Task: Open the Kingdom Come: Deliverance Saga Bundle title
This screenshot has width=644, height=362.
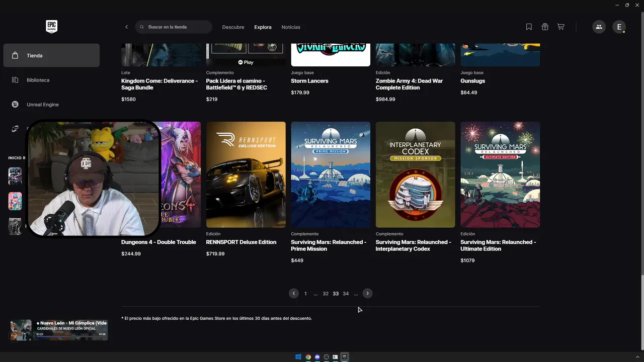Action: click(159, 84)
